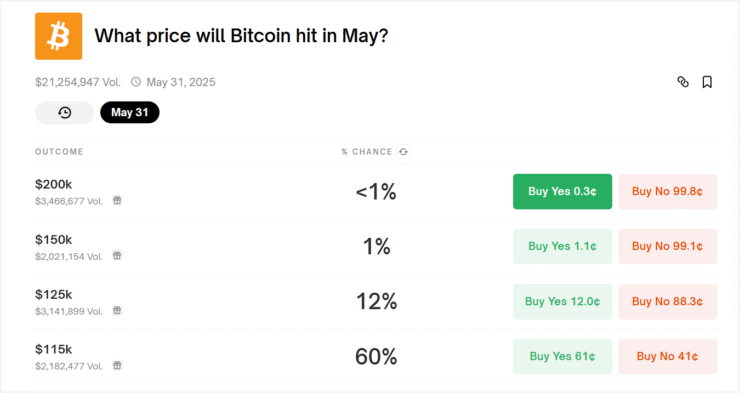Buy Yes at 12.0¢ for $125k
Image resolution: width=740 pixels, height=393 pixels.
[563, 301]
